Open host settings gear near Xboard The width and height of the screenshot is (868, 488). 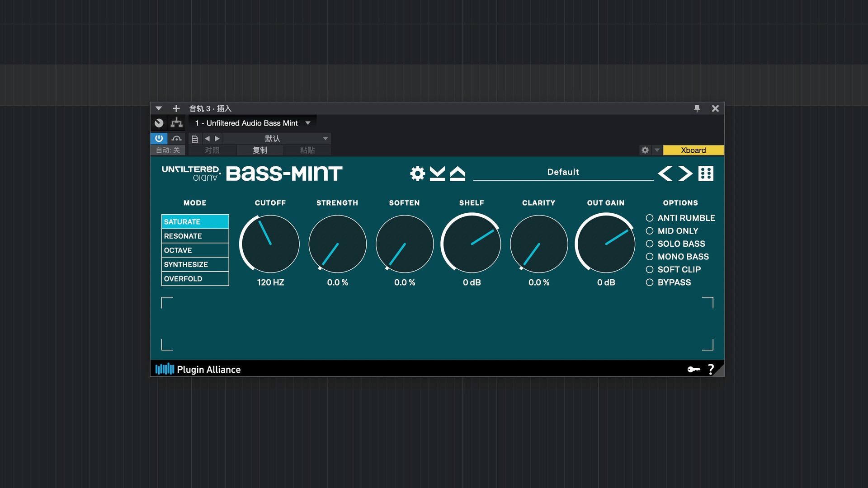point(645,150)
